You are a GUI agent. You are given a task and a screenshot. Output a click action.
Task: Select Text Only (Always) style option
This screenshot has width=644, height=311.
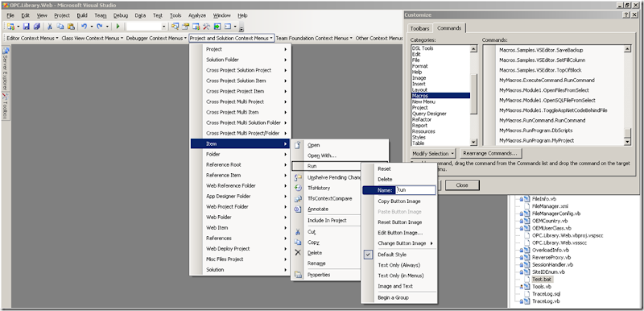coord(398,265)
